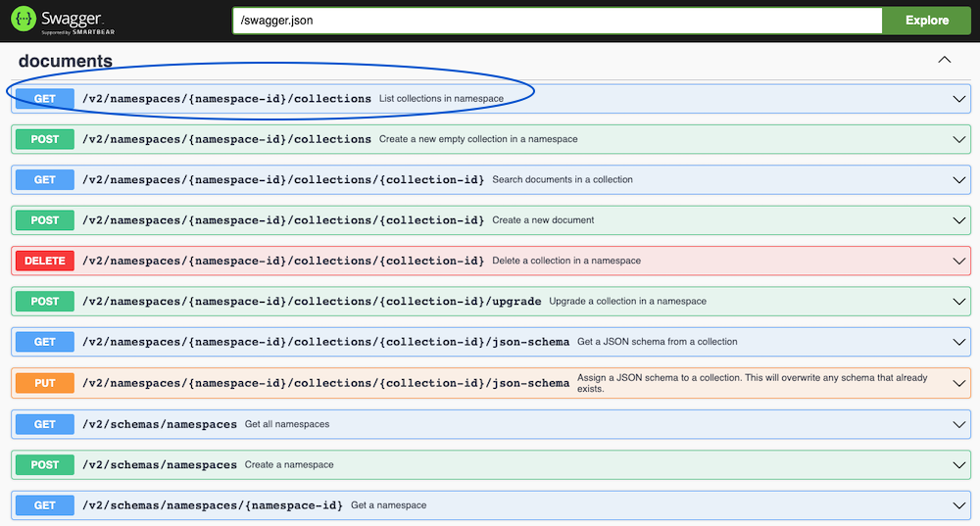Click path text beside 'Create a new document'

(x=283, y=220)
